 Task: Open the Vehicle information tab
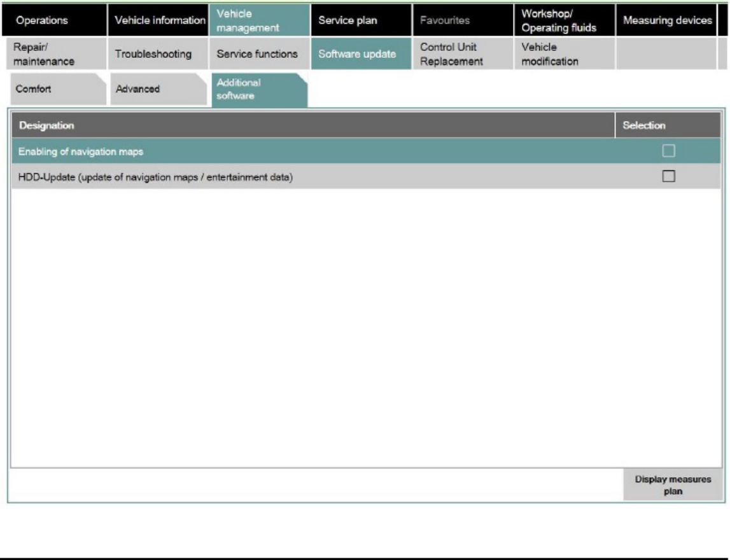(x=158, y=20)
